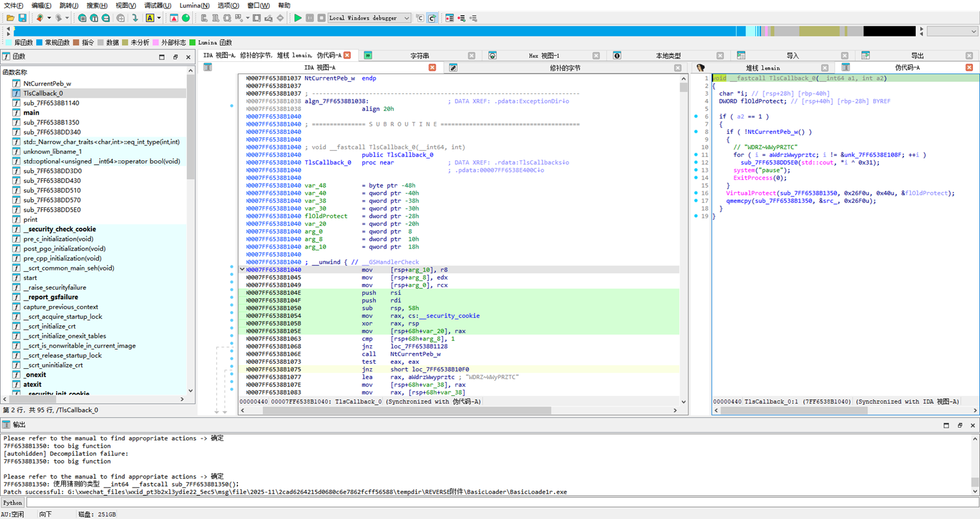Click the teal down-arrow jump icon
This screenshot has height=519, width=980.
coord(135,18)
